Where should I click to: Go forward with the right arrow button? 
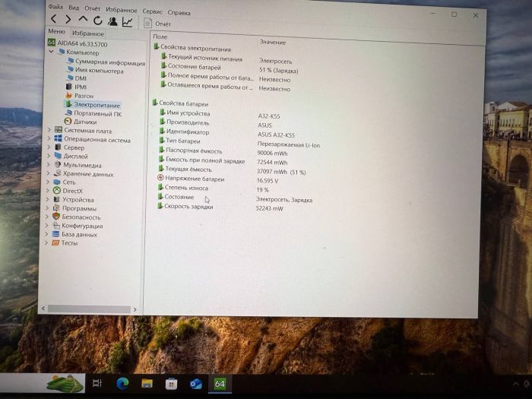point(68,20)
